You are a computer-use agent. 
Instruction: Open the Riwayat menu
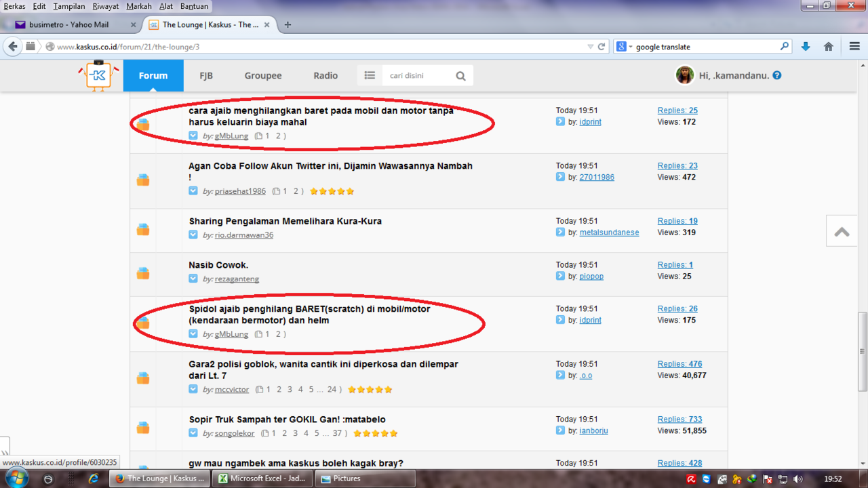(105, 6)
